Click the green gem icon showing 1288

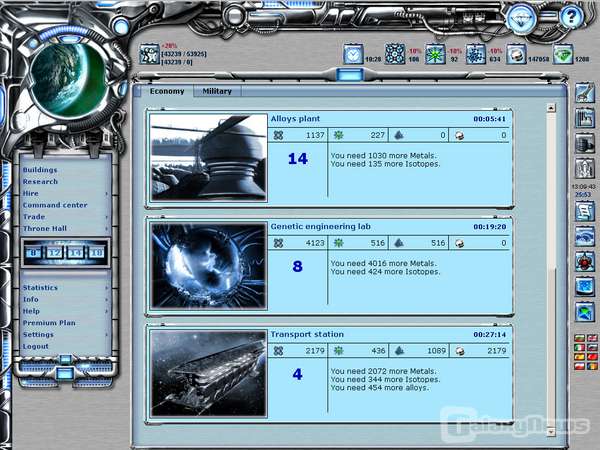pyautogui.click(x=562, y=54)
